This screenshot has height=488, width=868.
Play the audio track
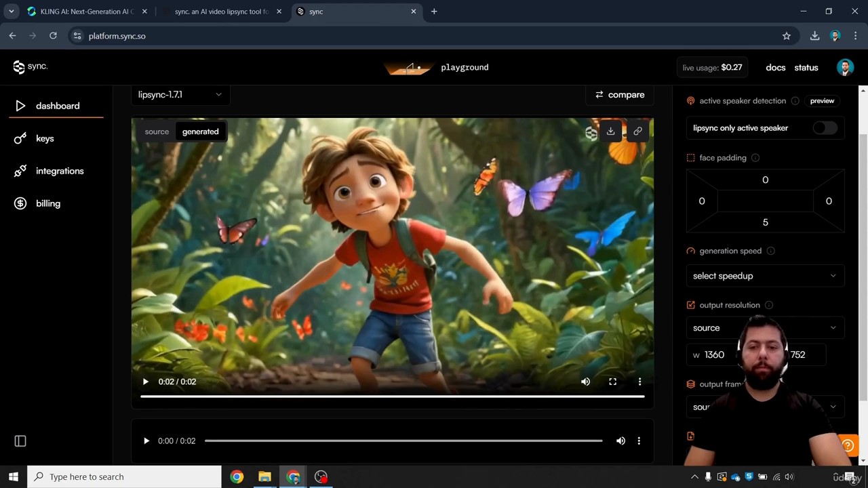pos(146,441)
